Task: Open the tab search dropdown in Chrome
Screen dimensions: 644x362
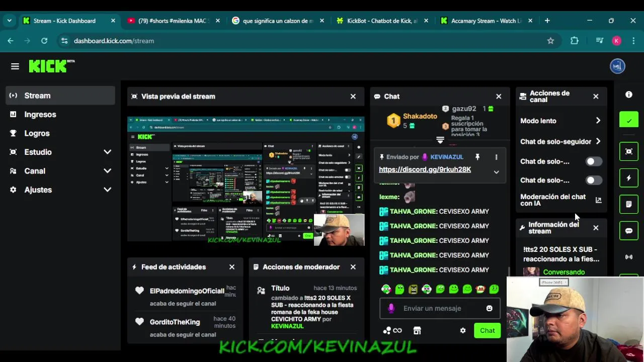Action: [9, 21]
